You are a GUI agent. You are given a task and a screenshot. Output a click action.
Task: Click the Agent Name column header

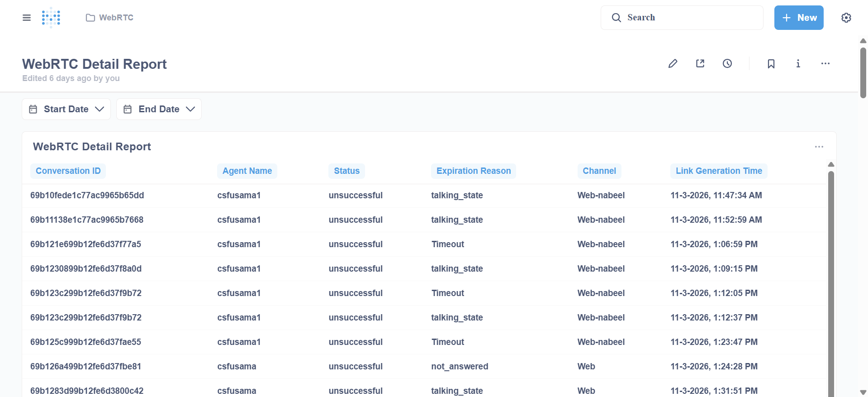tap(247, 171)
